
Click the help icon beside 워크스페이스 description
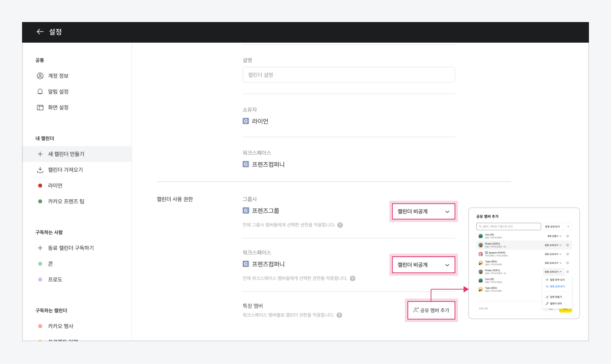coord(353,278)
